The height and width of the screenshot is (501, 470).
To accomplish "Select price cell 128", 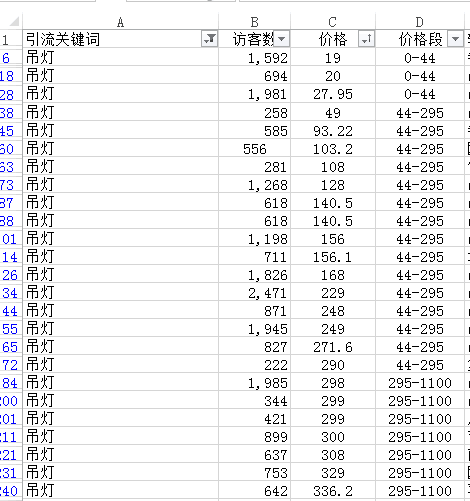I will point(333,184).
